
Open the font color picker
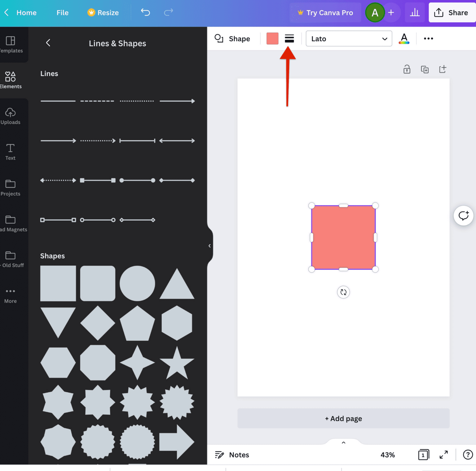[x=404, y=38]
